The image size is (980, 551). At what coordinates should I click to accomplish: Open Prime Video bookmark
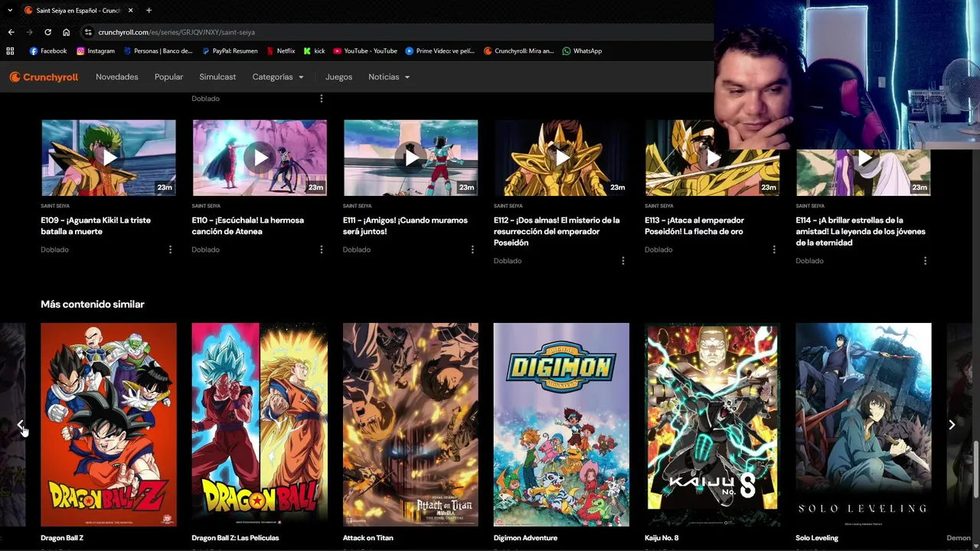[x=440, y=51]
